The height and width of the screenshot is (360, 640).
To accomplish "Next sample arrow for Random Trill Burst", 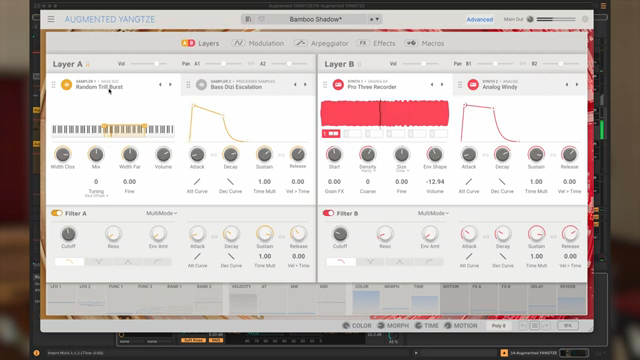I will 171,84.
